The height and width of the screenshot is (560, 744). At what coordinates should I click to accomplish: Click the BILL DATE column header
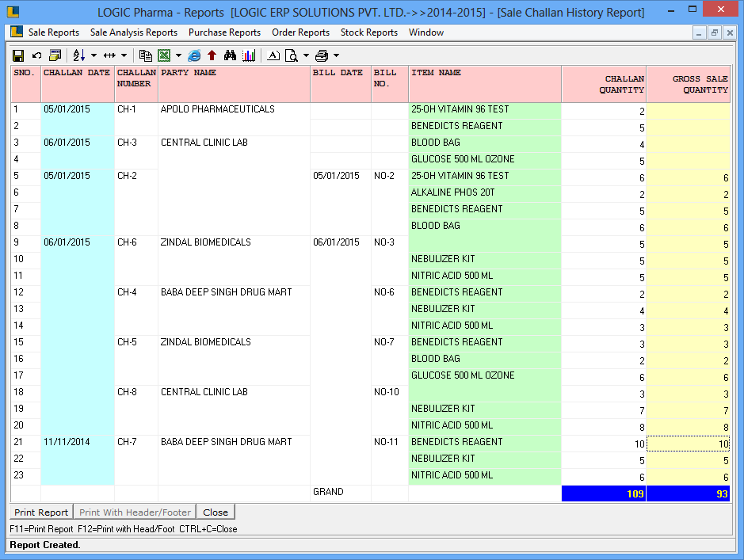coord(341,84)
